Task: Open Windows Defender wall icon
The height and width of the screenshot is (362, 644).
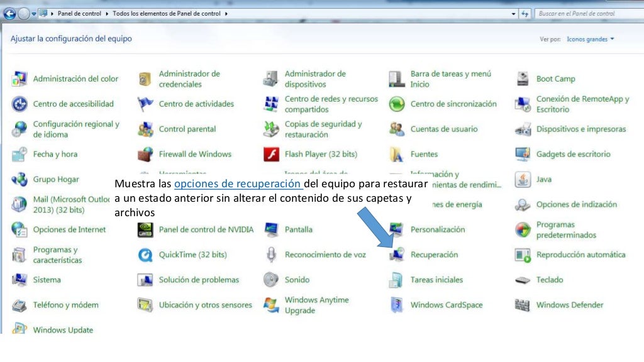Action: coord(523,305)
